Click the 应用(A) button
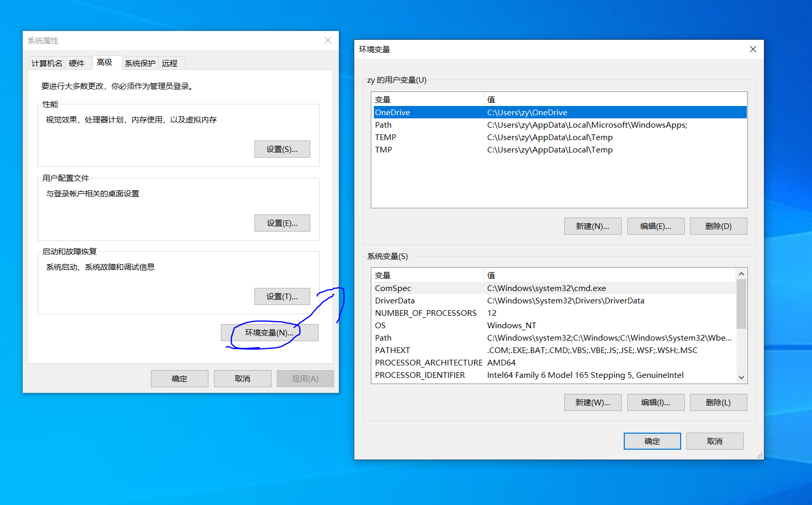This screenshot has height=505, width=812. click(x=305, y=378)
